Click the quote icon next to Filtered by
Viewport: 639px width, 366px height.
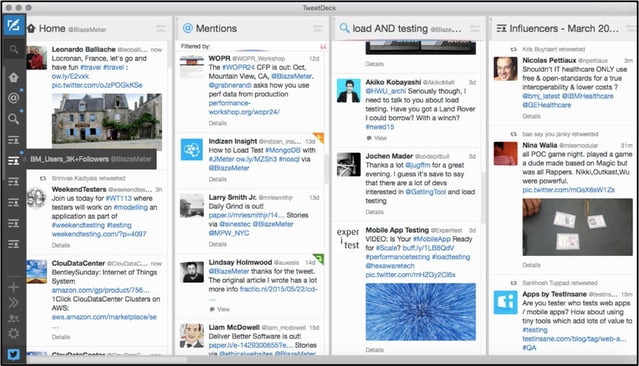(323, 47)
